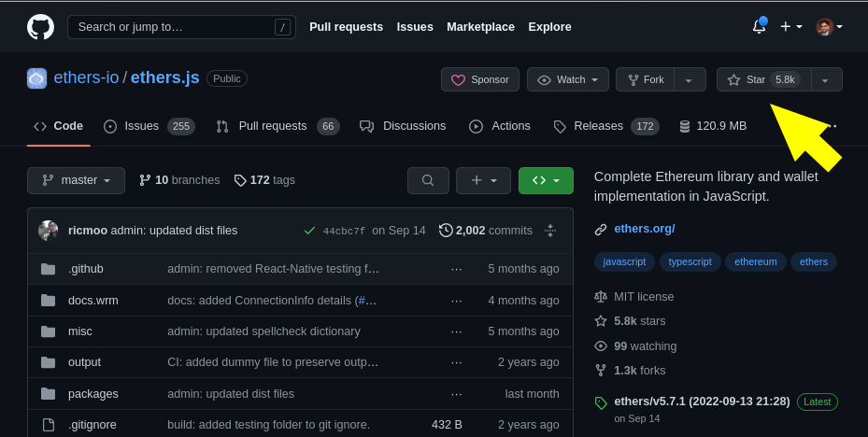
Task: Switch to the Code tab
Action: tap(58, 126)
